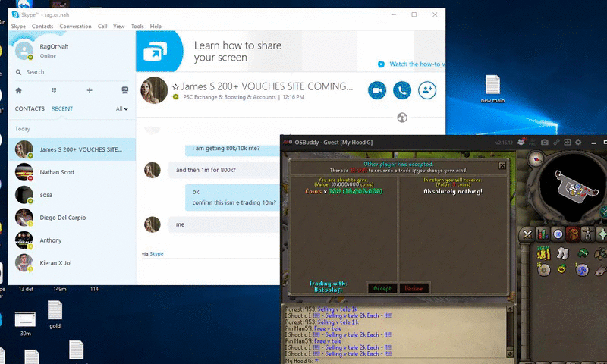Viewport: 607px width, 364px height.
Task: Click the plus icon to add a contact
Action: click(90, 90)
